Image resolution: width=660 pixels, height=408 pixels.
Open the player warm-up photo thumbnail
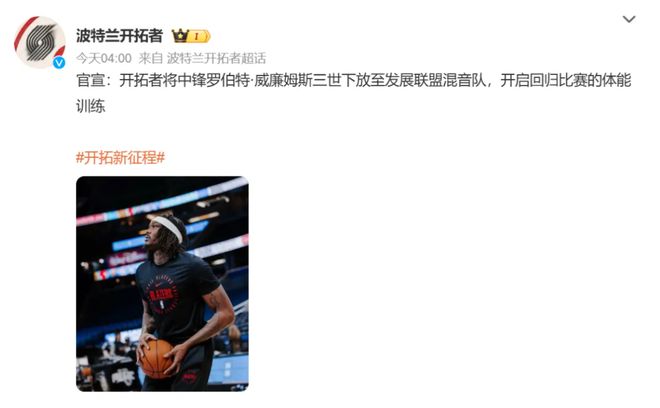(162, 284)
